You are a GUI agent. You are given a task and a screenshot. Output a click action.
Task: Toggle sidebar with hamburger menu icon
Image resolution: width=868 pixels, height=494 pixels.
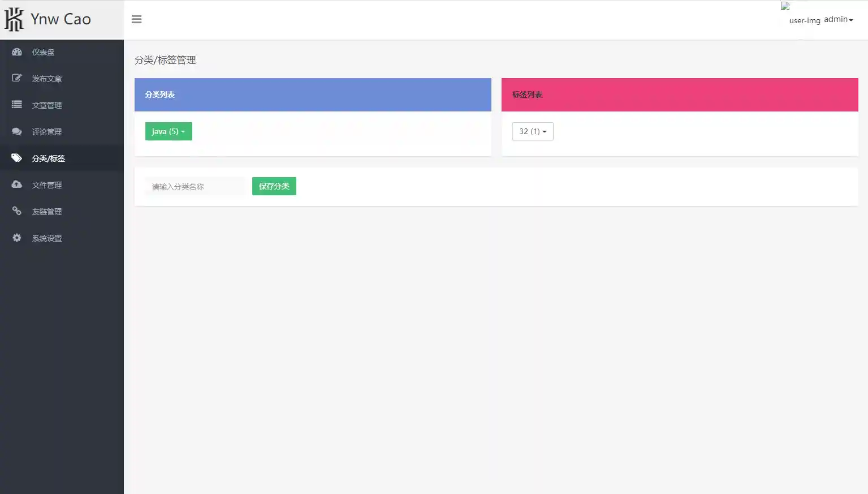pos(136,19)
